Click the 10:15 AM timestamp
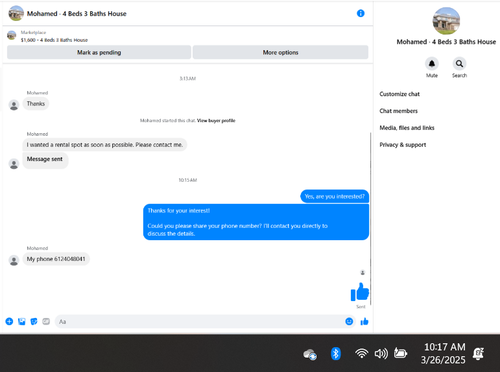The width and height of the screenshot is (500, 372). click(188, 180)
